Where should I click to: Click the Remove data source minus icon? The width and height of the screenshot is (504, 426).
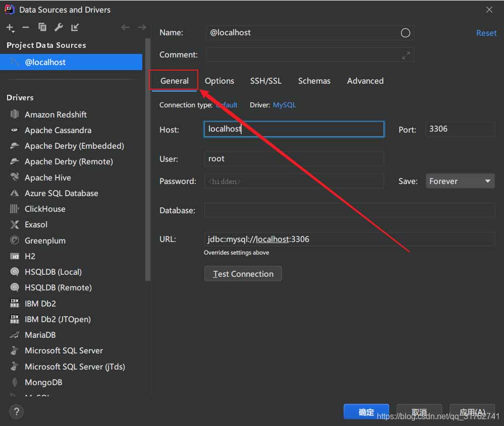(26, 28)
